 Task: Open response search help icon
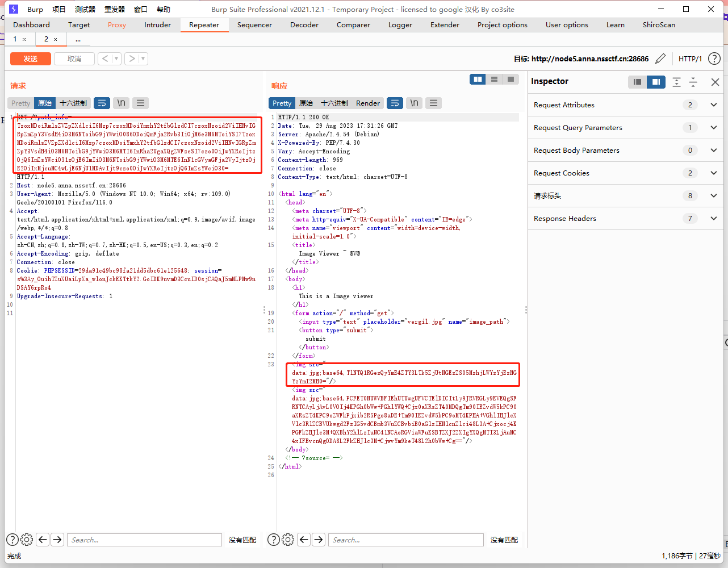click(x=273, y=540)
